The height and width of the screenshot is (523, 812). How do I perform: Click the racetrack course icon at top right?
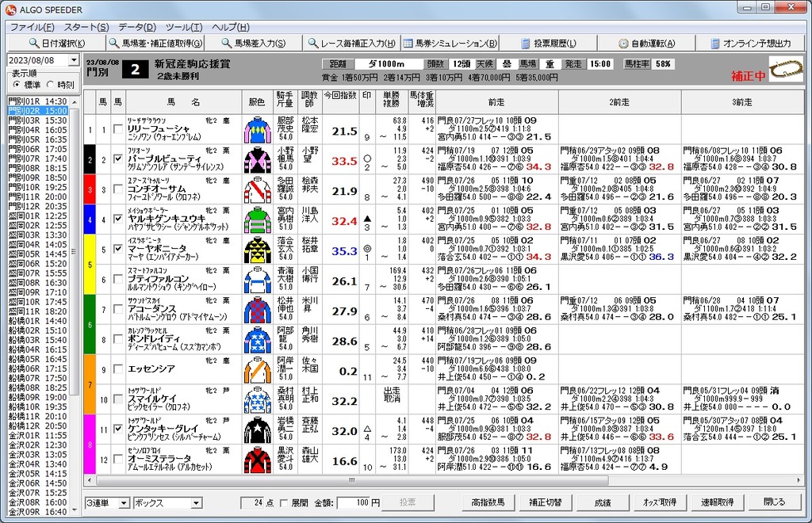click(786, 69)
